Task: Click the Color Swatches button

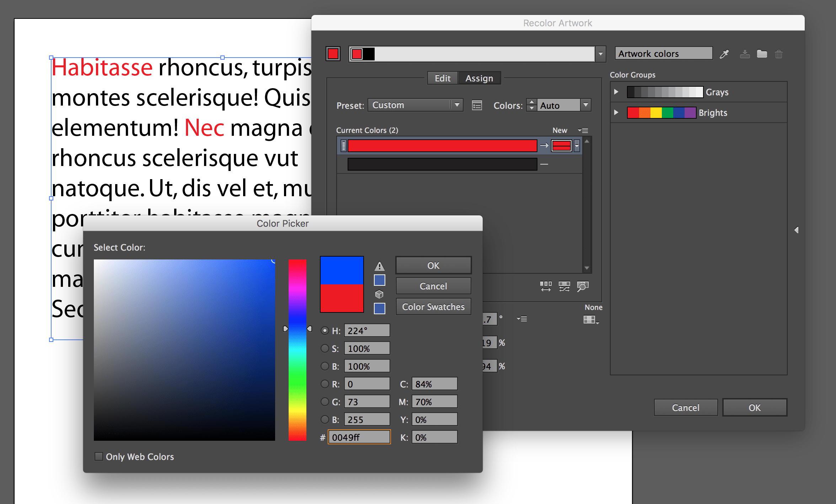Action: (x=433, y=307)
